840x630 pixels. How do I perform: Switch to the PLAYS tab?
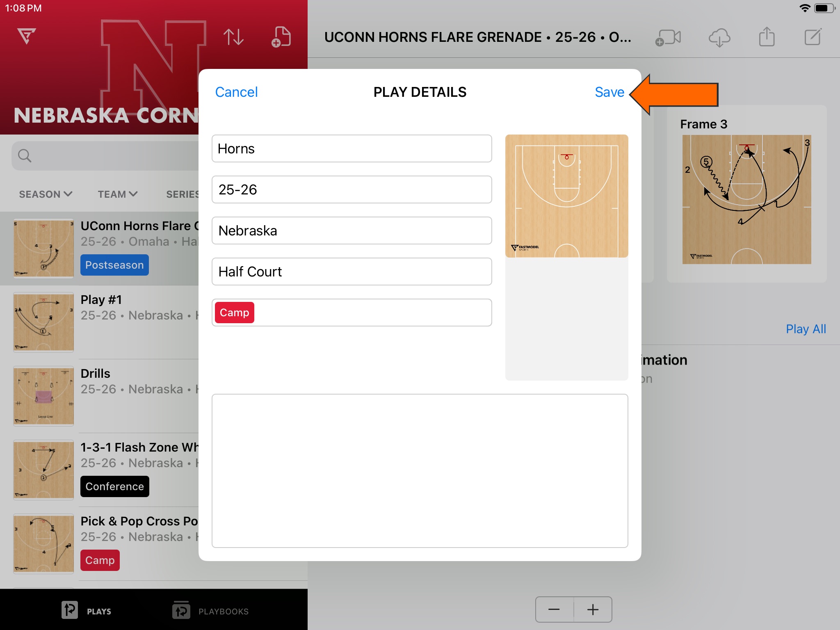(87, 611)
